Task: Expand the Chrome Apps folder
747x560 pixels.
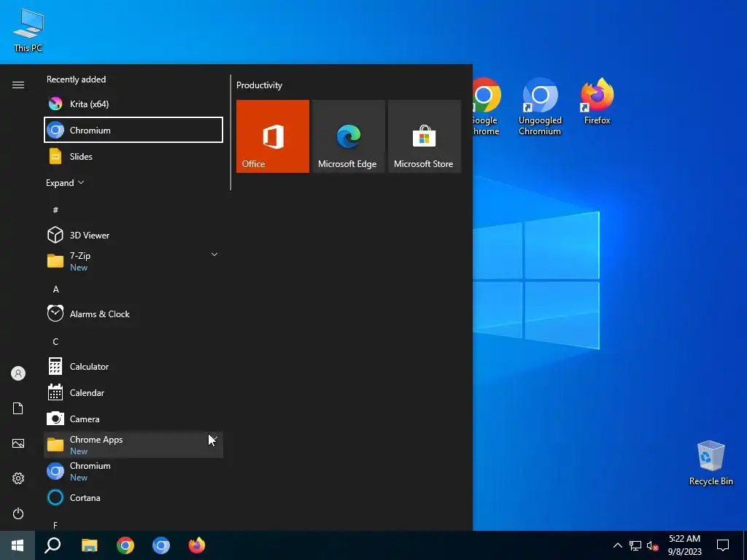Action: (x=133, y=445)
